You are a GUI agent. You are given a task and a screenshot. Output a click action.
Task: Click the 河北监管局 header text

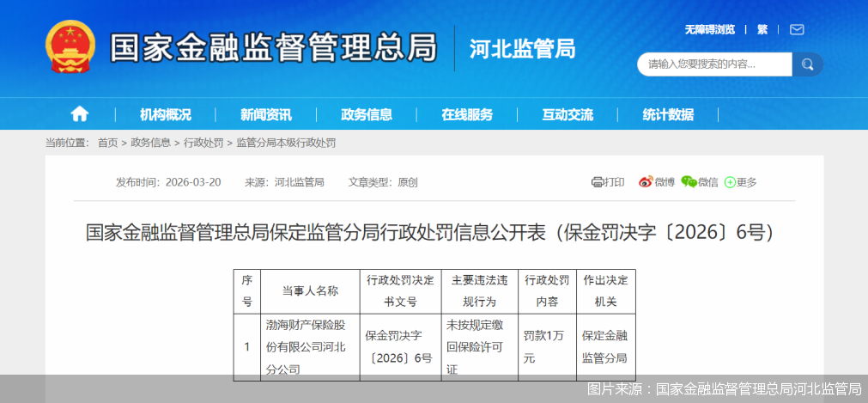click(523, 49)
